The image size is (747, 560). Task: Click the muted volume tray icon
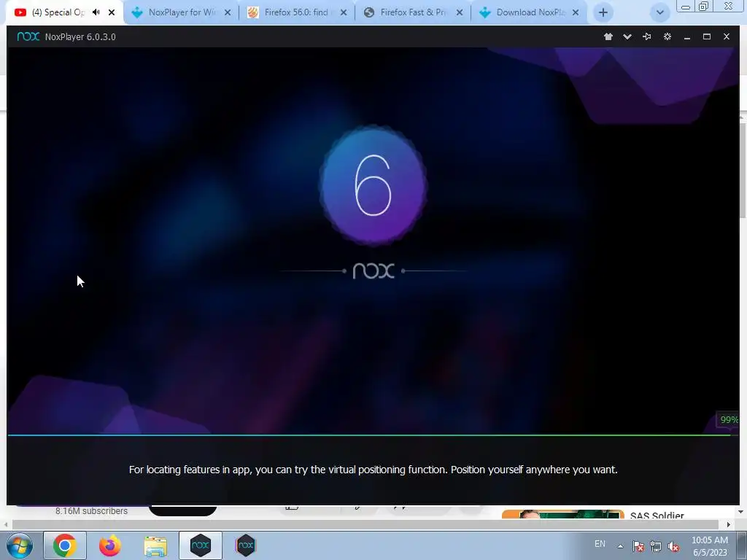click(673, 546)
